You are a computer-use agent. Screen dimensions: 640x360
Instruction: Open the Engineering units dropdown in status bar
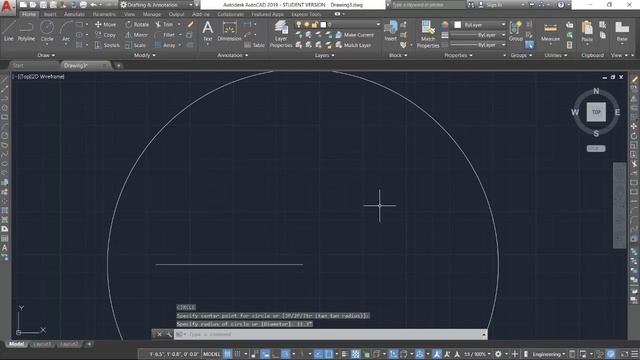tap(549, 354)
